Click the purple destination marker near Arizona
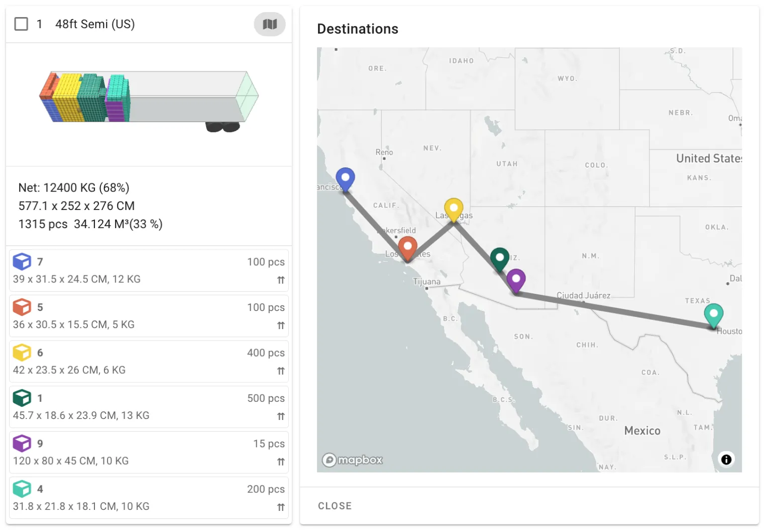This screenshot has width=764, height=532. [x=516, y=279]
